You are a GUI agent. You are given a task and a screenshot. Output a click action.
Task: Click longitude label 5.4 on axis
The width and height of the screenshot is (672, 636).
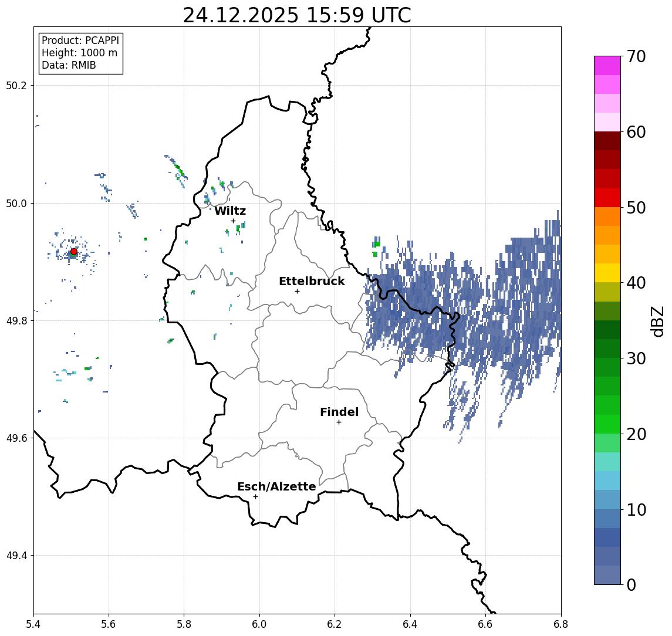pyautogui.click(x=33, y=624)
